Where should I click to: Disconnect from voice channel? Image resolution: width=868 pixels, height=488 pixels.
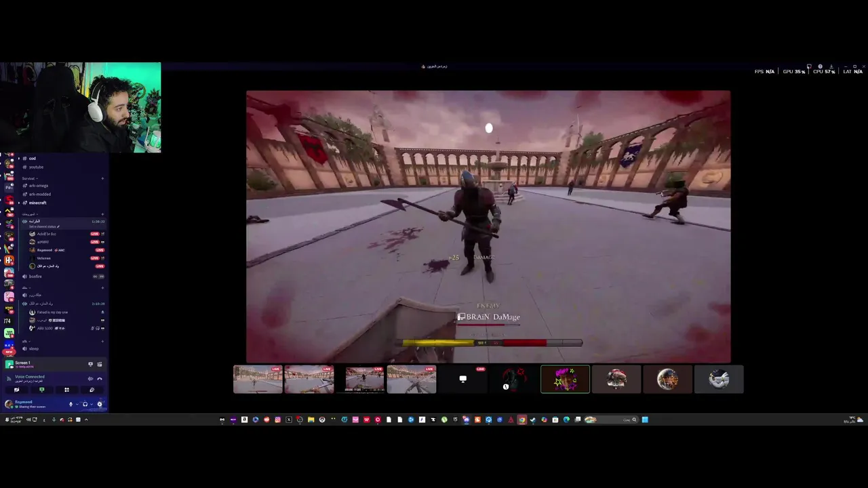[x=100, y=379]
